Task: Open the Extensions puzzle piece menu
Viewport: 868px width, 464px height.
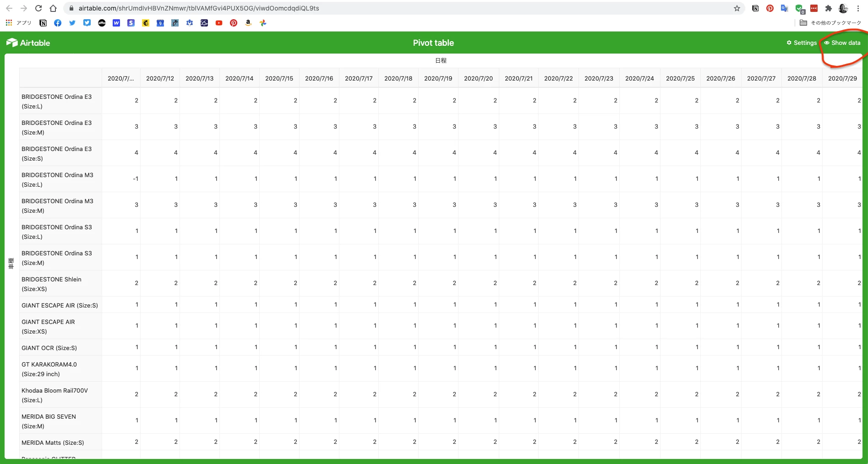Action: click(829, 8)
